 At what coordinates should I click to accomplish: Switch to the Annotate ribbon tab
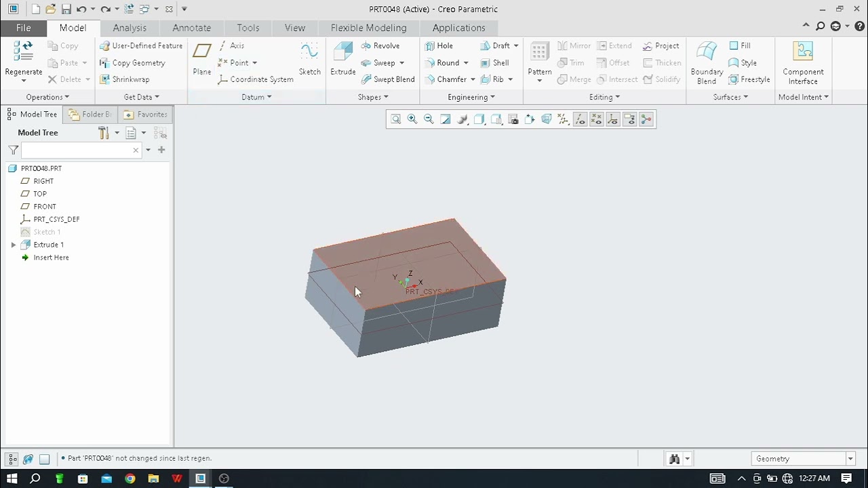[x=192, y=28]
